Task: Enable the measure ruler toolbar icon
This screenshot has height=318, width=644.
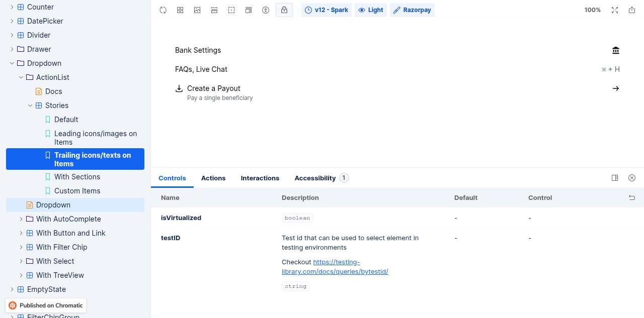Action: [214, 10]
